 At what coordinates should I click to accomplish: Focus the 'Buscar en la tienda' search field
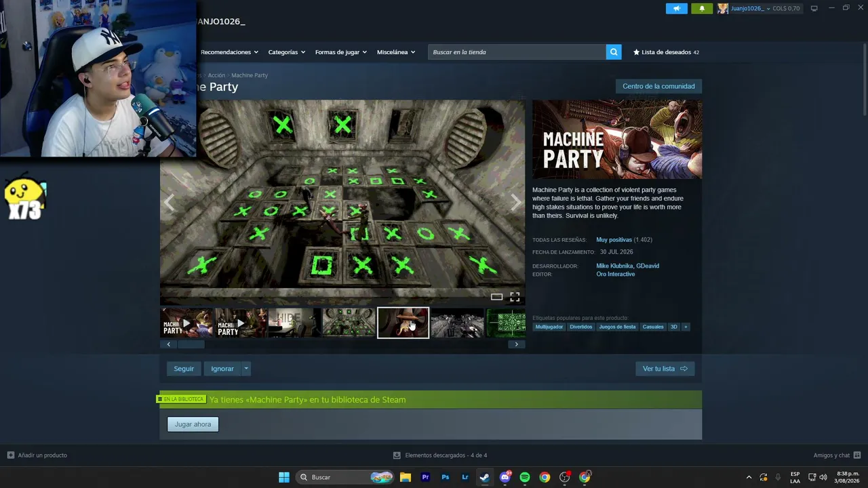point(517,52)
